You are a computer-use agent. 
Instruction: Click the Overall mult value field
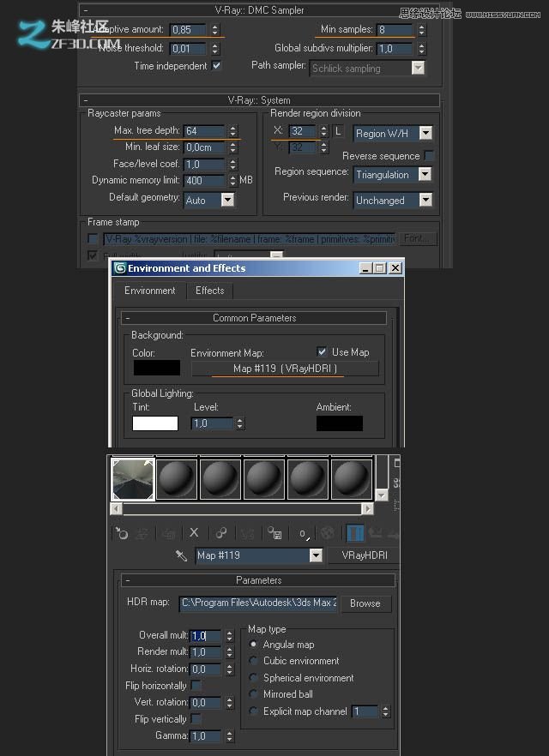(206, 635)
